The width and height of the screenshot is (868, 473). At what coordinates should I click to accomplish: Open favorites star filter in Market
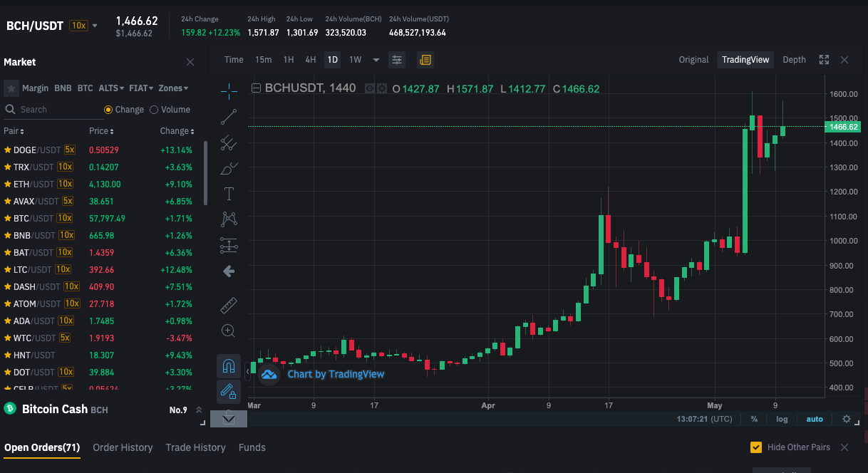[x=11, y=88]
